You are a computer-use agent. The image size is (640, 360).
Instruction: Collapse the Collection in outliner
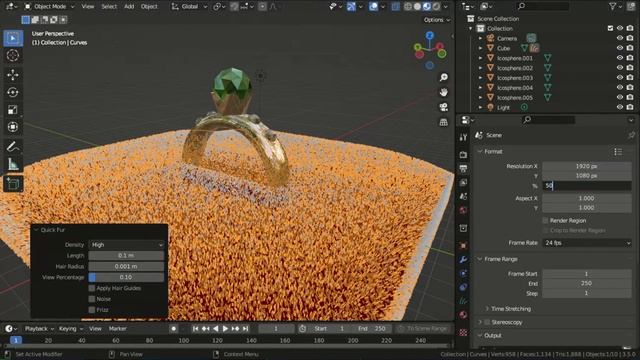pyautogui.click(x=471, y=29)
